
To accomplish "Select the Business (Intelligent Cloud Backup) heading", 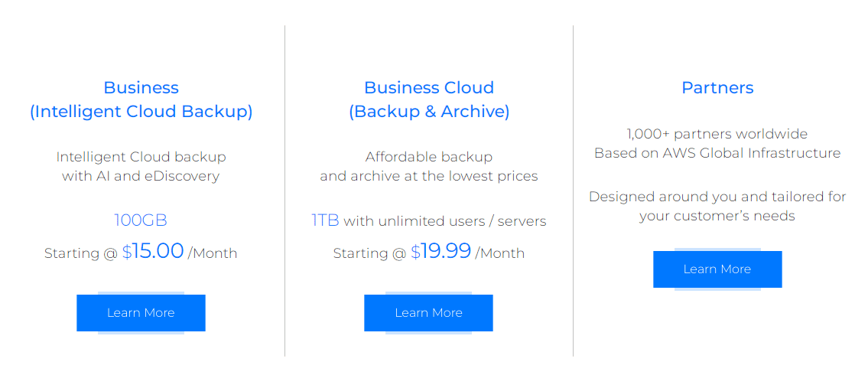I will [141, 99].
